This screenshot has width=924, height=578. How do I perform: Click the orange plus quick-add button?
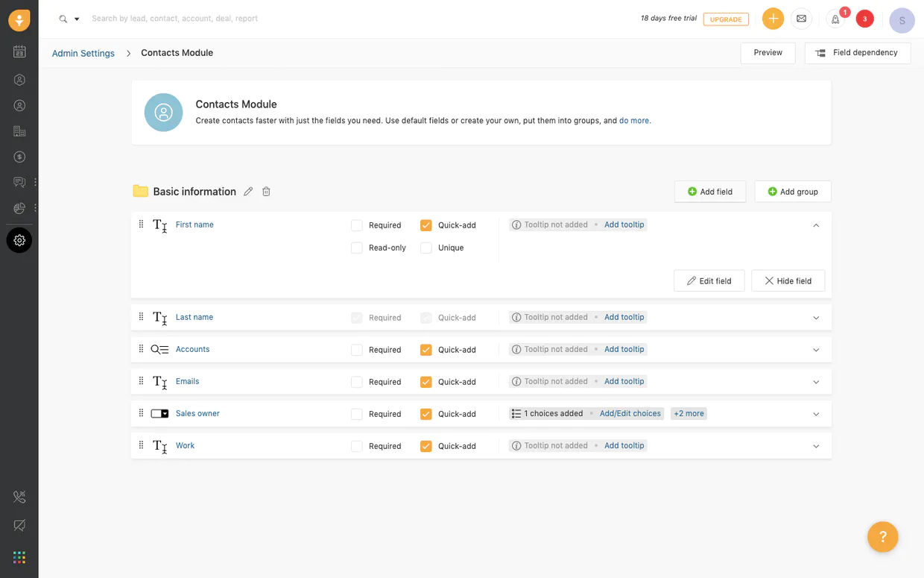pos(773,19)
